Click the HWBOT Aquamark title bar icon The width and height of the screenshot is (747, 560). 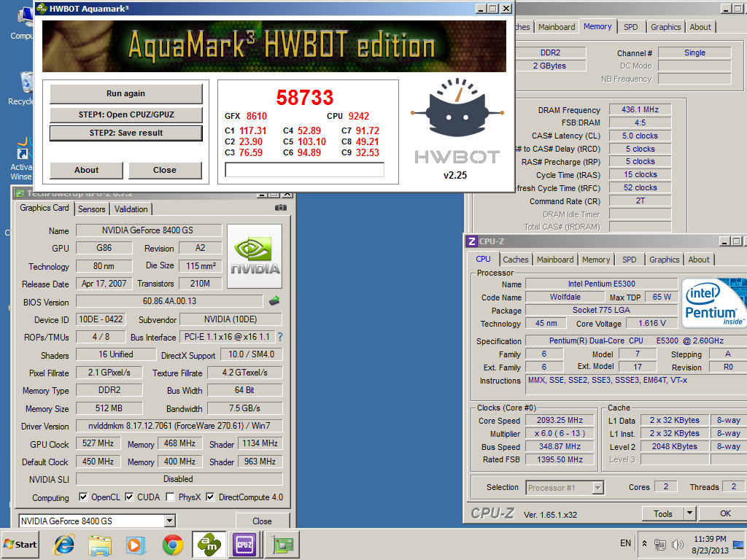(42, 8)
